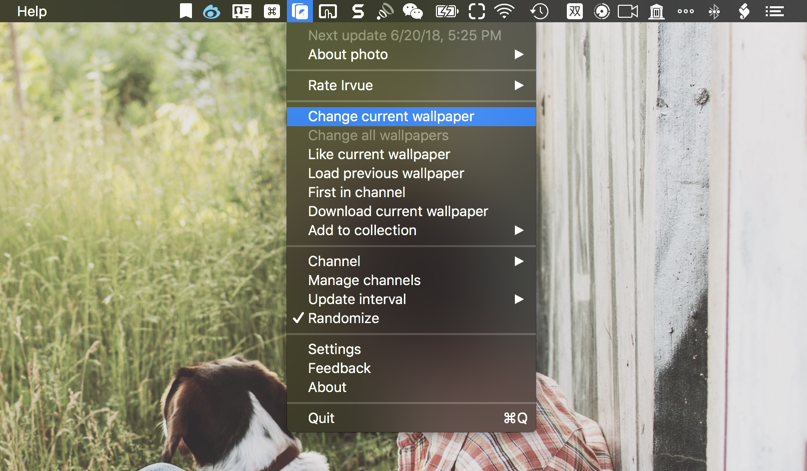Screen dimensions: 807x471
Task: Click the bookmark icon in menu bar
Action: 186,12
